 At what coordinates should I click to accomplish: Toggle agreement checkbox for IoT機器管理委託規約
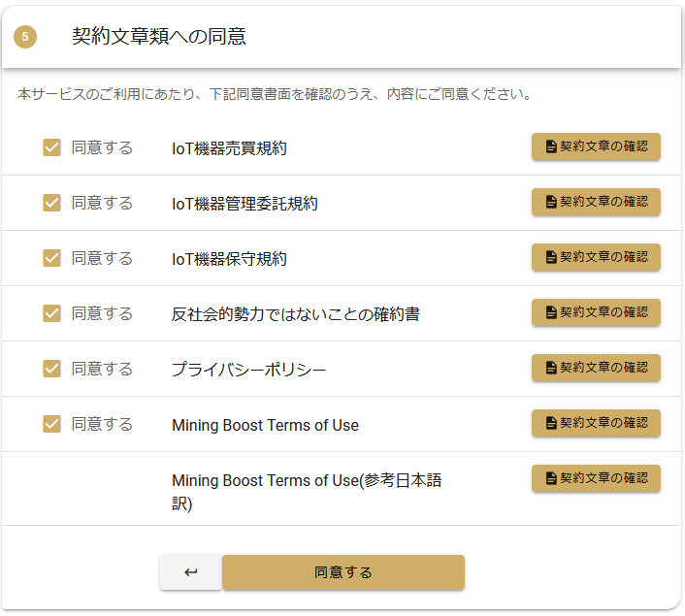click(x=51, y=203)
